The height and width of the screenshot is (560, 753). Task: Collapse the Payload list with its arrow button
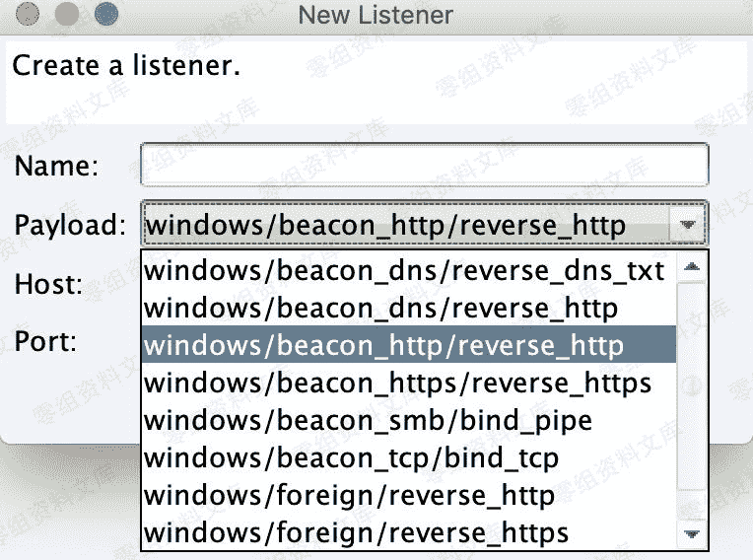click(688, 226)
